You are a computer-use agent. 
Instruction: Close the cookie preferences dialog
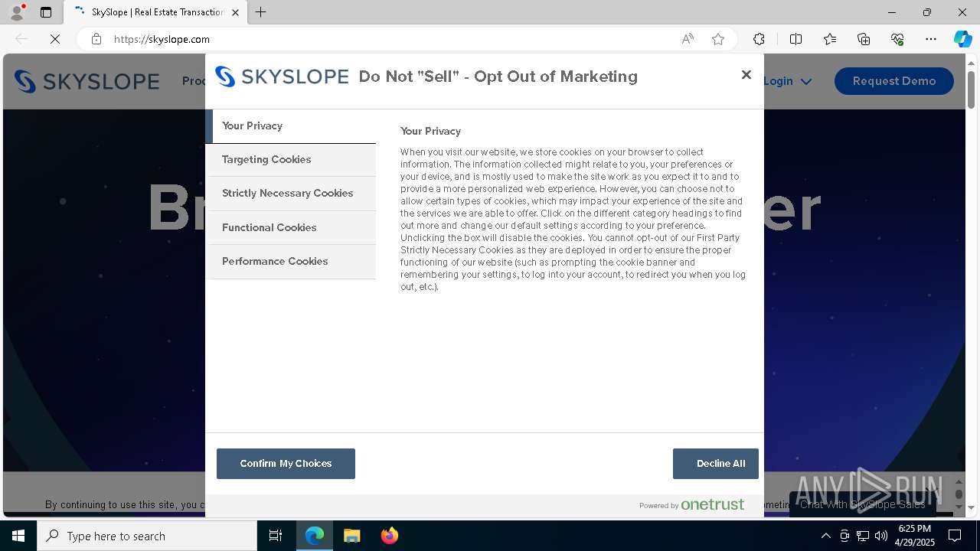tap(746, 75)
